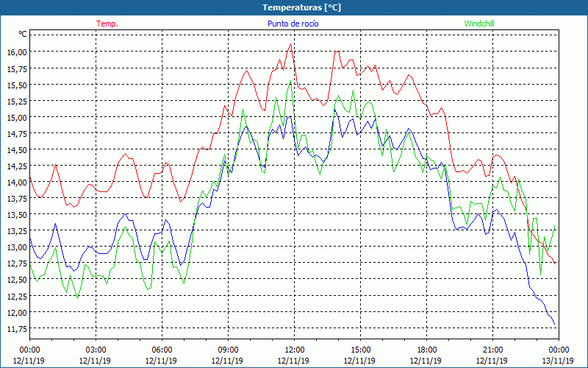
Task: Click the 12/11/19 date under 06:00
Action: click(x=161, y=361)
